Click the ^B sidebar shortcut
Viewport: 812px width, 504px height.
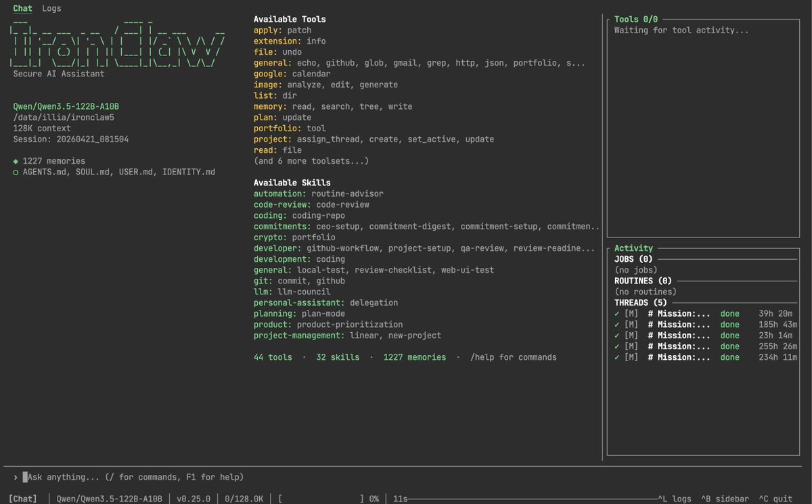pos(725,499)
